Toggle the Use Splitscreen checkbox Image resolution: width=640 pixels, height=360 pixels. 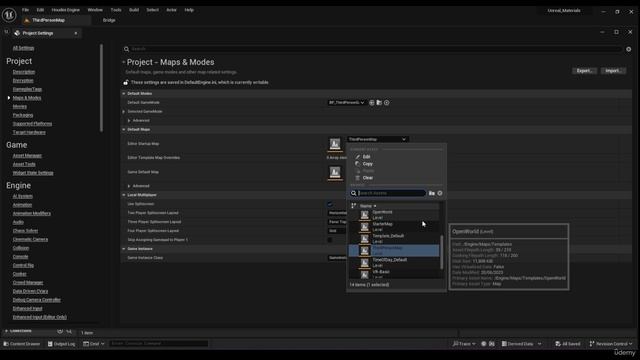tap(330, 204)
